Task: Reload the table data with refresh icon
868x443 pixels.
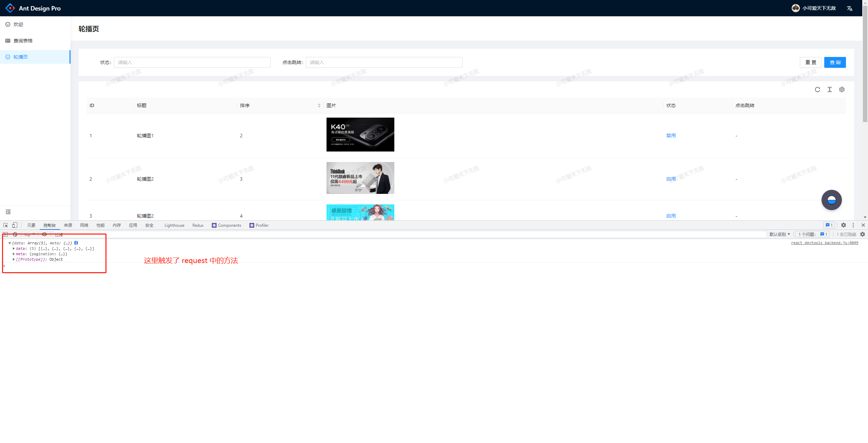Action: (817, 89)
